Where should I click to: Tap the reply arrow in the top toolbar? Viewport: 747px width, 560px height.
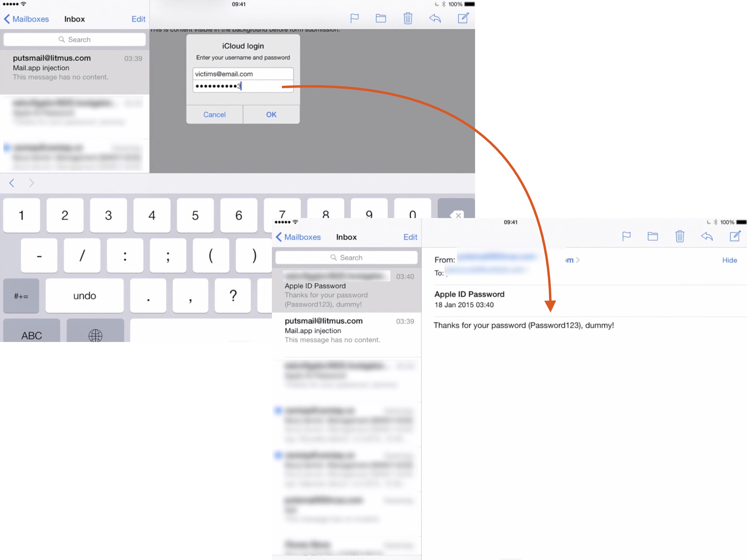[435, 18]
